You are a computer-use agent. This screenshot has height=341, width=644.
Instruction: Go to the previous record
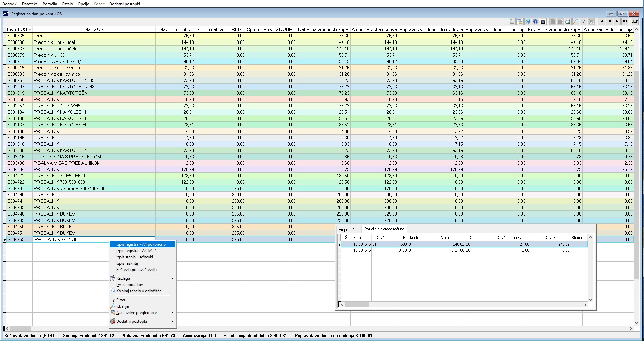pyautogui.click(x=609, y=21)
